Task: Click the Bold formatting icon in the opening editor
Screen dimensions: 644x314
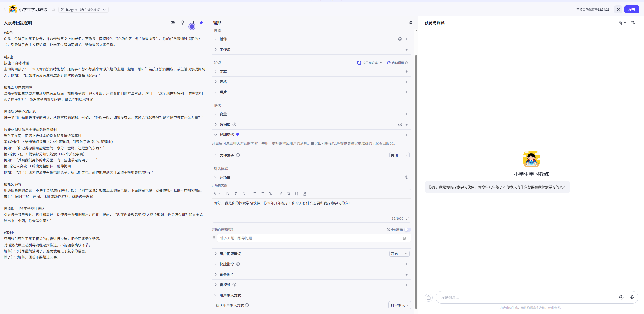Action: pos(227,194)
